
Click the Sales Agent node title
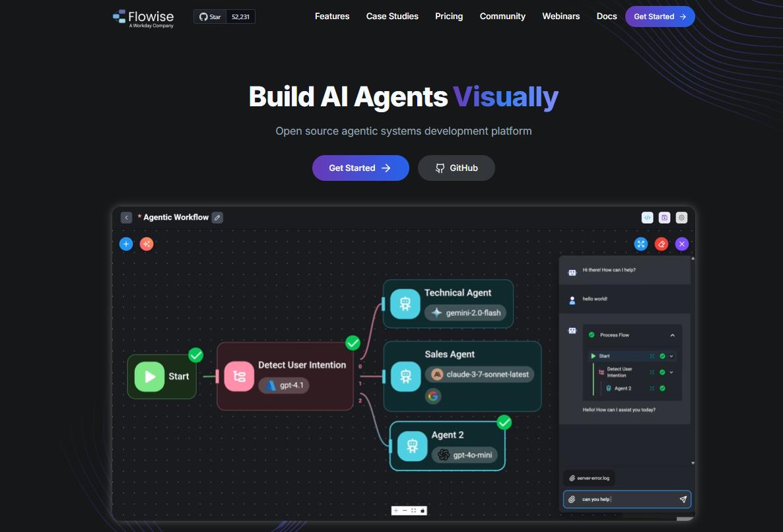(450, 354)
